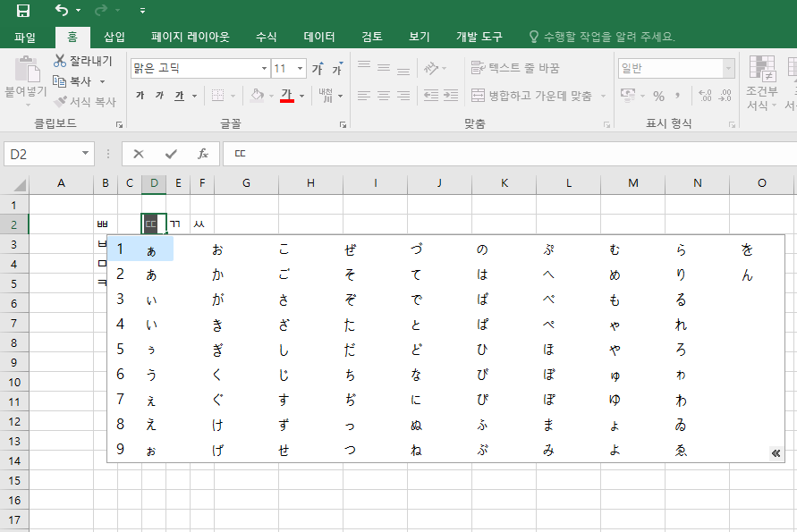Click the Undo arrow icon

click(62, 10)
